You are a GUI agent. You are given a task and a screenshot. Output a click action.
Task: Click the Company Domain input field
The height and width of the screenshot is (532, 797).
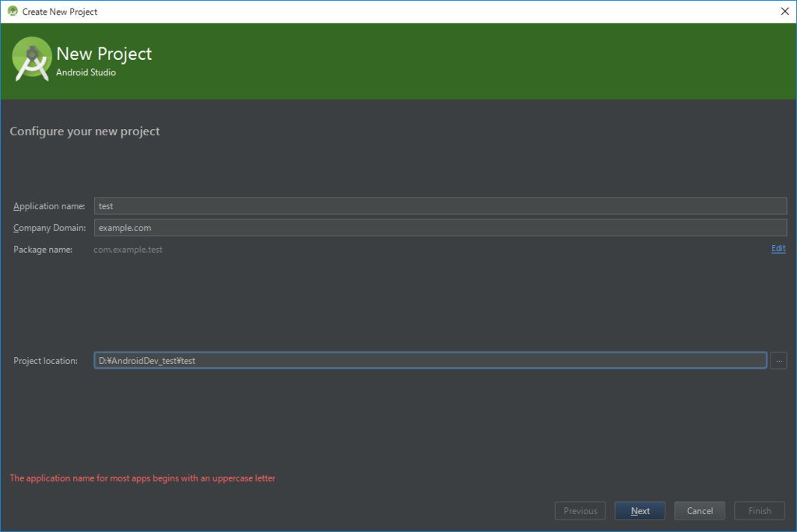[x=441, y=228]
